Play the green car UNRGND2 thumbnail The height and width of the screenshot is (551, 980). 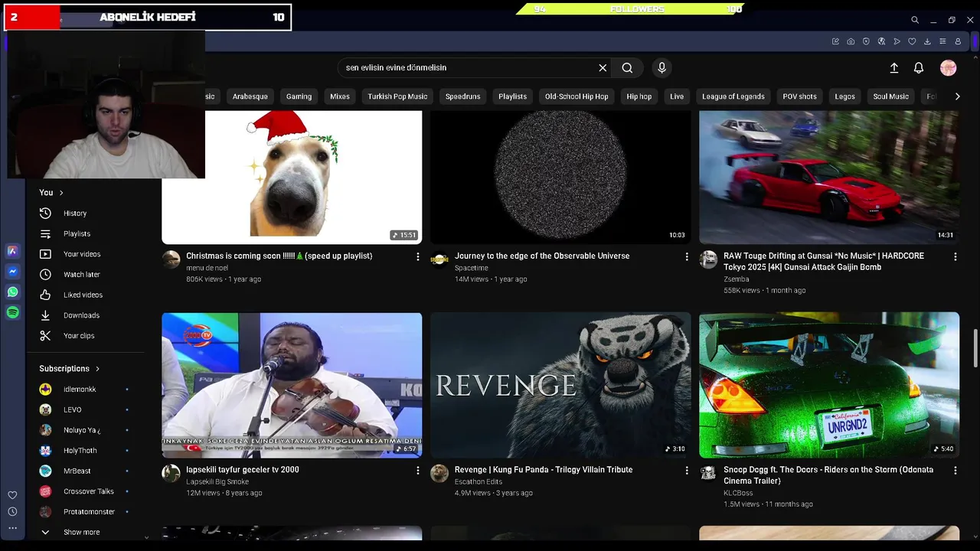[x=829, y=385]
